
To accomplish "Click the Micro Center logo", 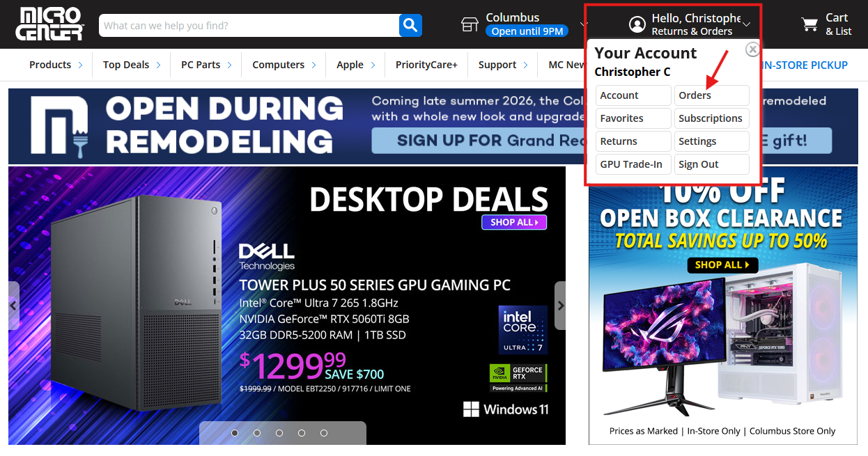I will click(x=50, y=24).
